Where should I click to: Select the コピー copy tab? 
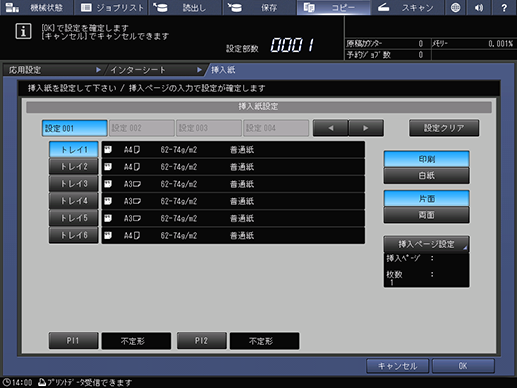point(334,7)
